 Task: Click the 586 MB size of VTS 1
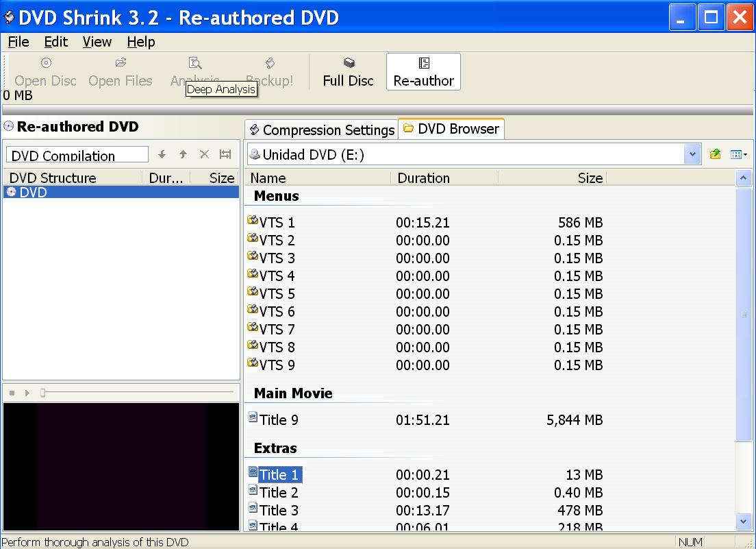pyautogui.click(x=580, y=222)
